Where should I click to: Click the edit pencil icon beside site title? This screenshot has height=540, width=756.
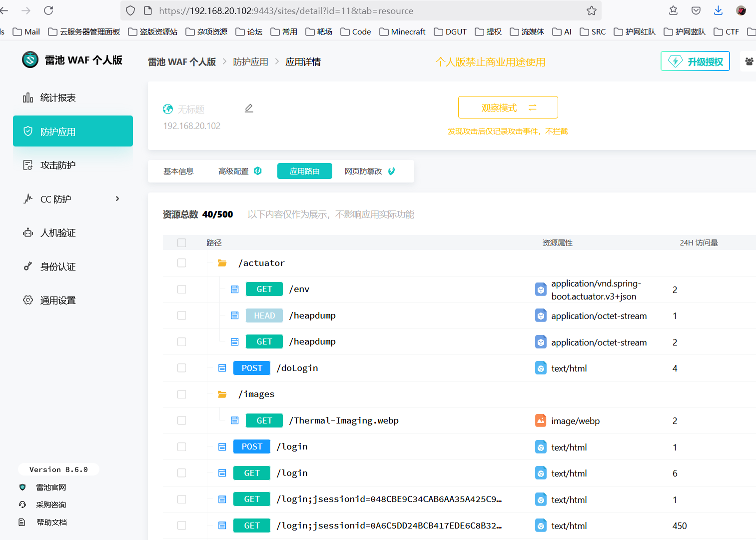tap(249, 108)
